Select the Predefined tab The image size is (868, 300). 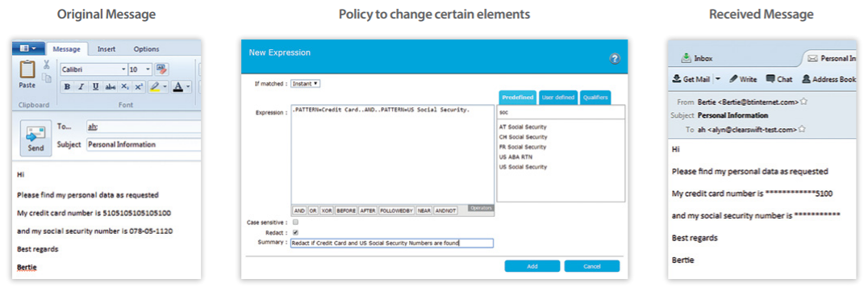(x=518, y=98)
